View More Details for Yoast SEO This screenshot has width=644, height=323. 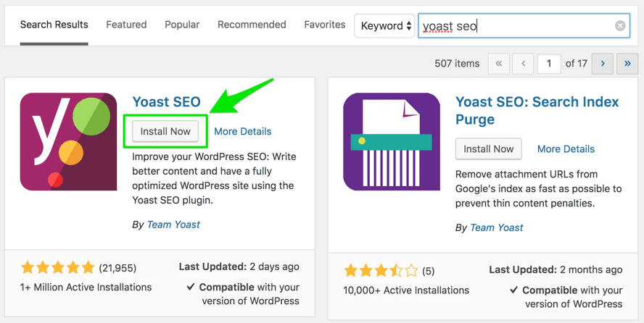click(x=242, y=132)
